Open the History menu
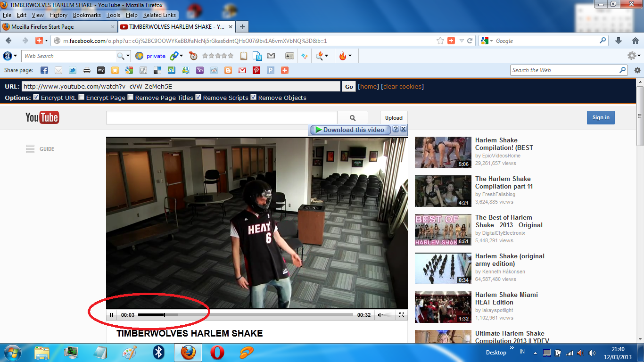This screenshot has width=644, height=362. 58,15
